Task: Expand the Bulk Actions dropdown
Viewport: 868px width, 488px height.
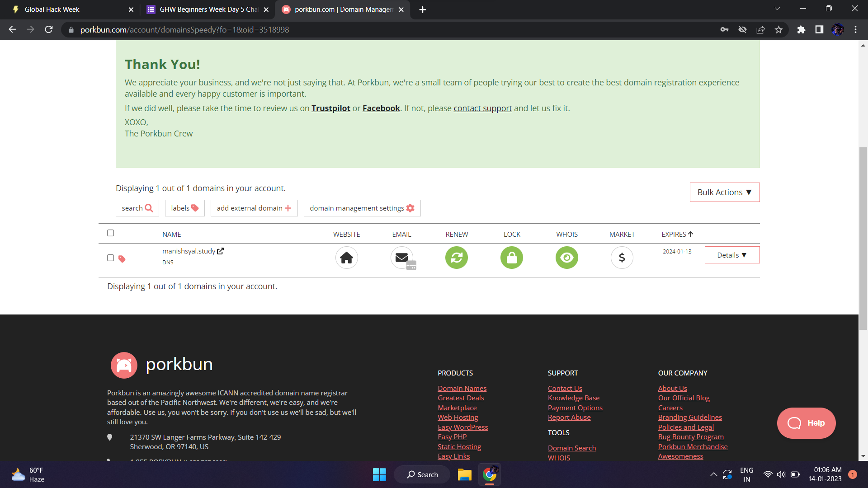Action: [x=724, y=192]
